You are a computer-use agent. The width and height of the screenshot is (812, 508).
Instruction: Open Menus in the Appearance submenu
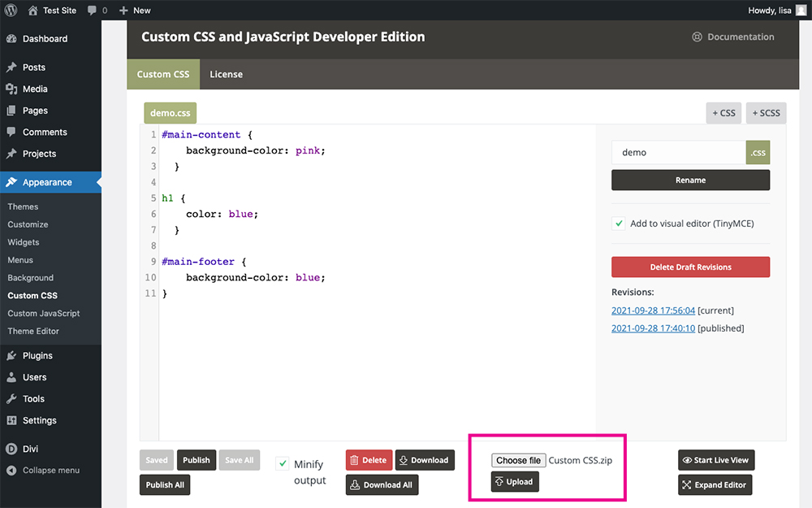pos(20,260)
